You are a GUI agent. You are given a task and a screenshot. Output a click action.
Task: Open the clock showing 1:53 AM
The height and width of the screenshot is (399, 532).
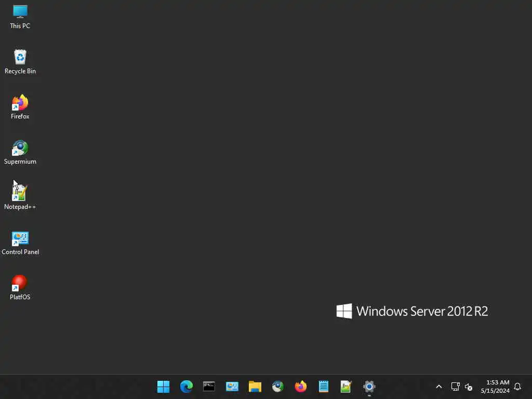click(x=495, y=387)
